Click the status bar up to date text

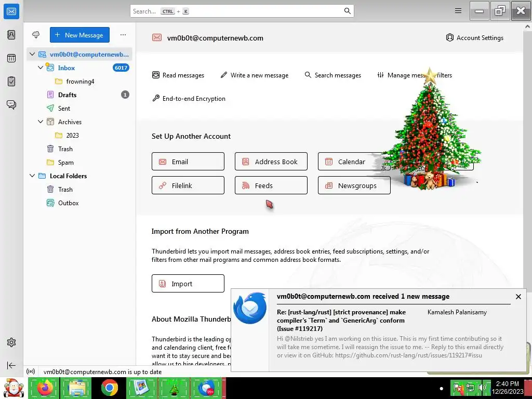click(x=102, y=372)
